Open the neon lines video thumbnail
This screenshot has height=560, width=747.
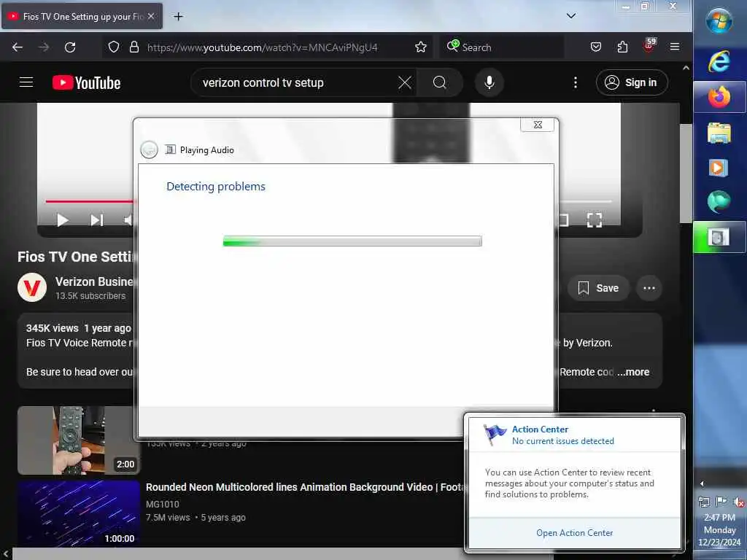point(79,514)
